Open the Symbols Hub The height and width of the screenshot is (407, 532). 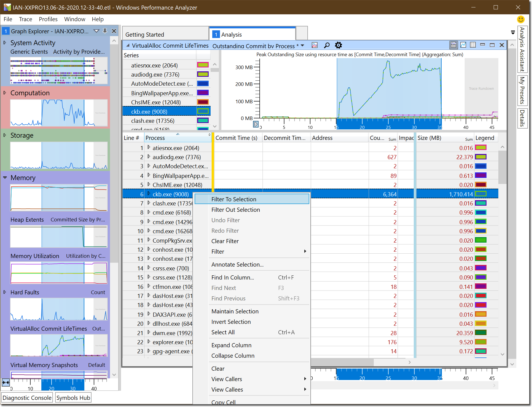pos(73,397)
